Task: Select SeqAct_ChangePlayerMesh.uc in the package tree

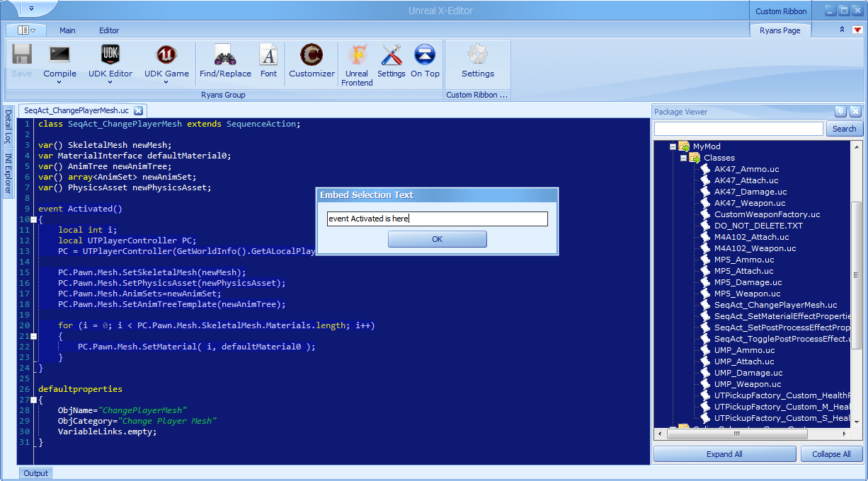Action: point(775,305)
